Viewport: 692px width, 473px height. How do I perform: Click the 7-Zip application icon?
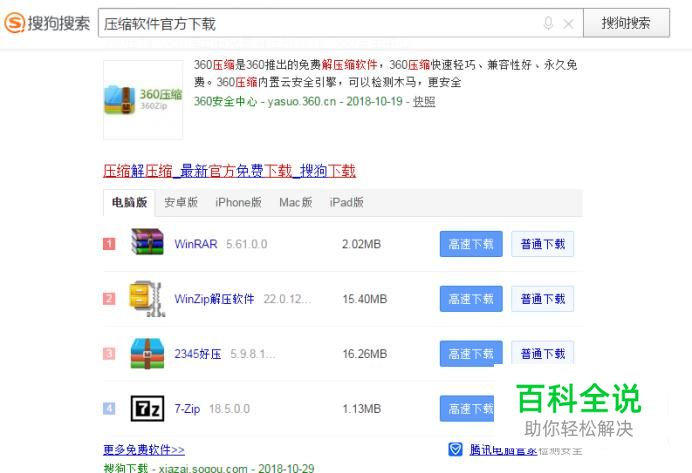(147, 409)
